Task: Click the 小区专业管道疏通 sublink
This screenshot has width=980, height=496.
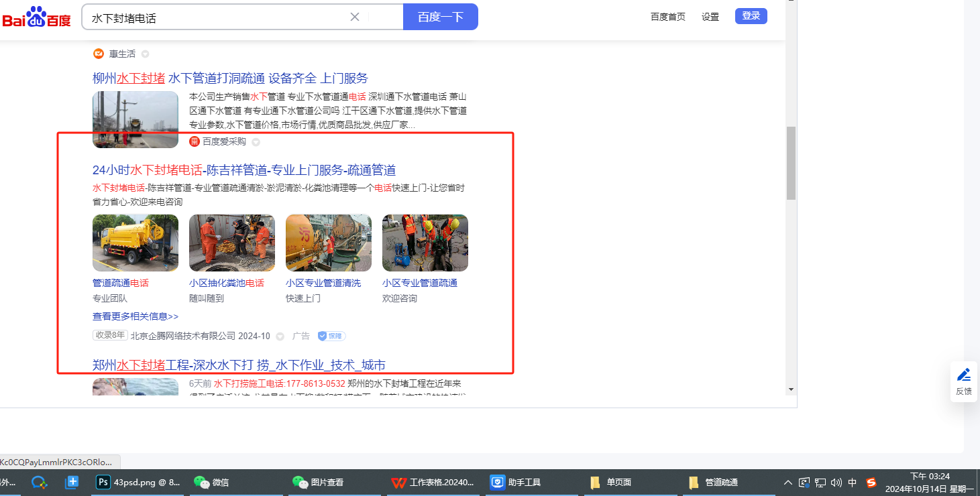Action: coord(420,283)
